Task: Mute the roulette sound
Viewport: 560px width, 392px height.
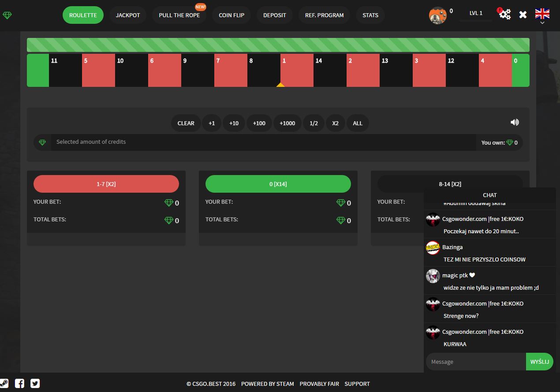Action: point(515,122)
